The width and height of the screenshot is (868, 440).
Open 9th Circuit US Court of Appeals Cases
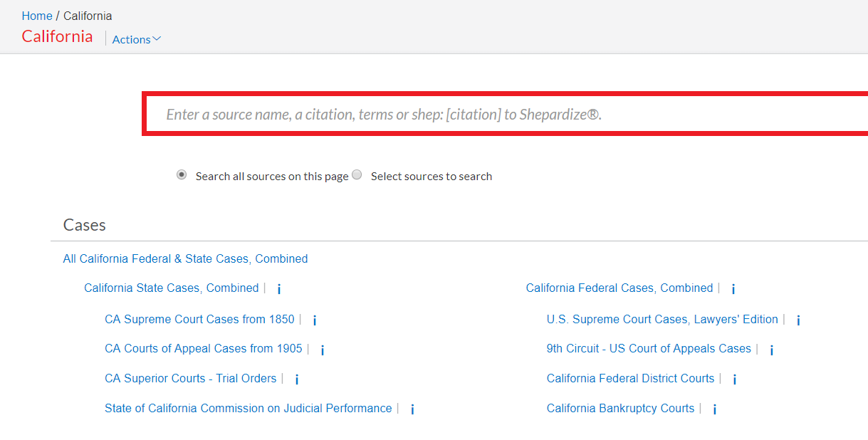point(649,348)
